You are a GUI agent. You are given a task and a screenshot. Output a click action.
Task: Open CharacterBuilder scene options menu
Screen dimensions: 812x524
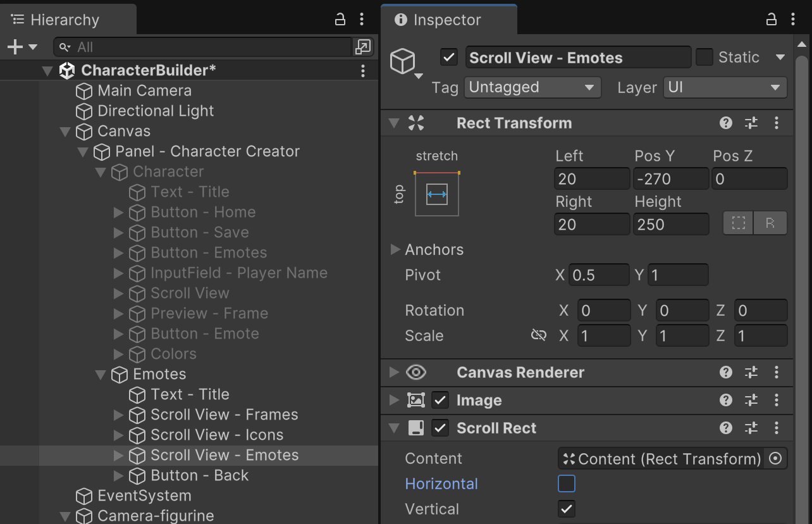(362, 70)
